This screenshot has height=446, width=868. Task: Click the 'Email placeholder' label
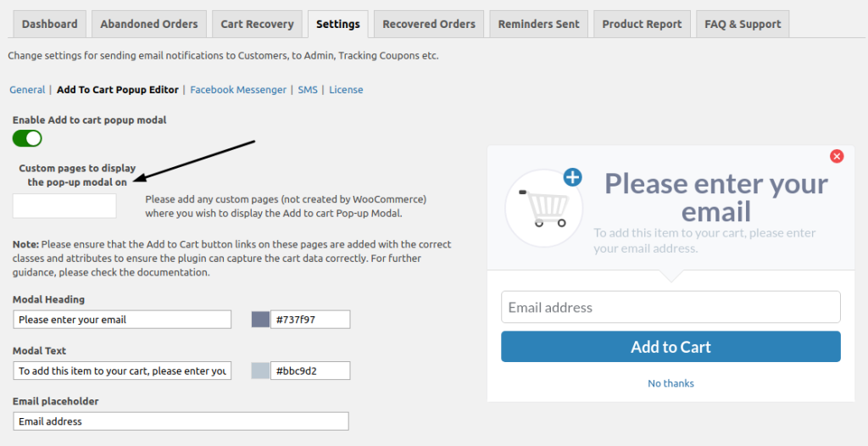(x=55, y=401)
